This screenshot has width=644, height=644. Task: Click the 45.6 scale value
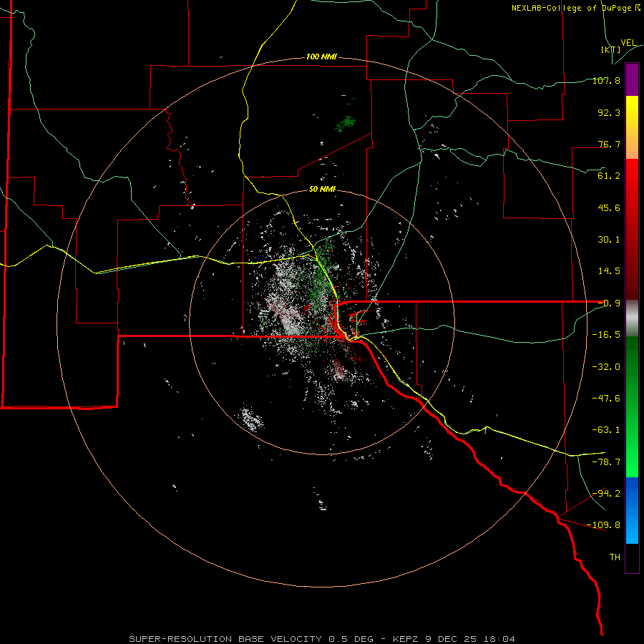[x=609, y=208]
